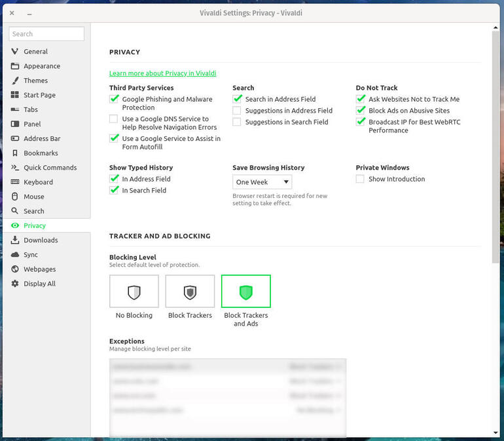Click the Privacy eye icon
The width and height of the screenshot is (504, 441).
[15, 225]
